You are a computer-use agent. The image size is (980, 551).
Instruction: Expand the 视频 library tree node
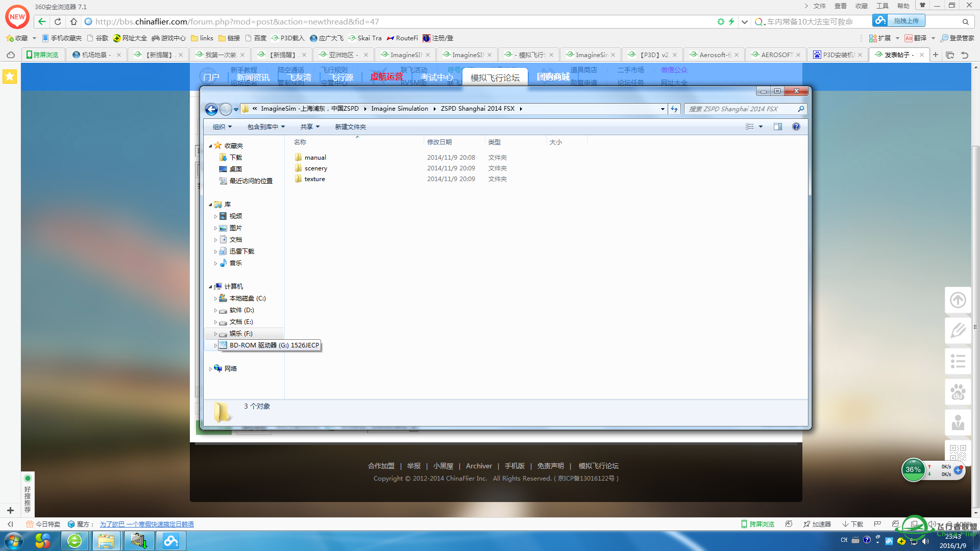pyautogui.click(x=215, y=216)
